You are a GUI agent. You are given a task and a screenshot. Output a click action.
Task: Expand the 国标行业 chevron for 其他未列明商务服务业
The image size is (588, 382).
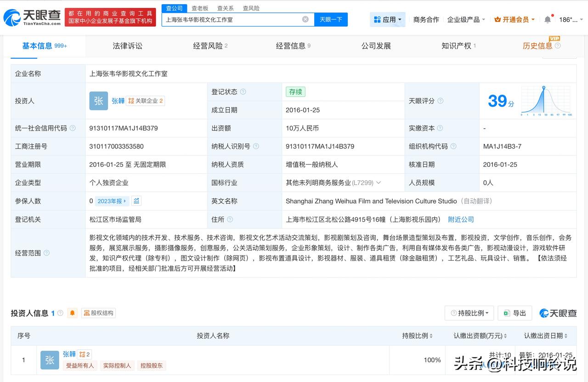pyautogui.click(x=379, y=182)
